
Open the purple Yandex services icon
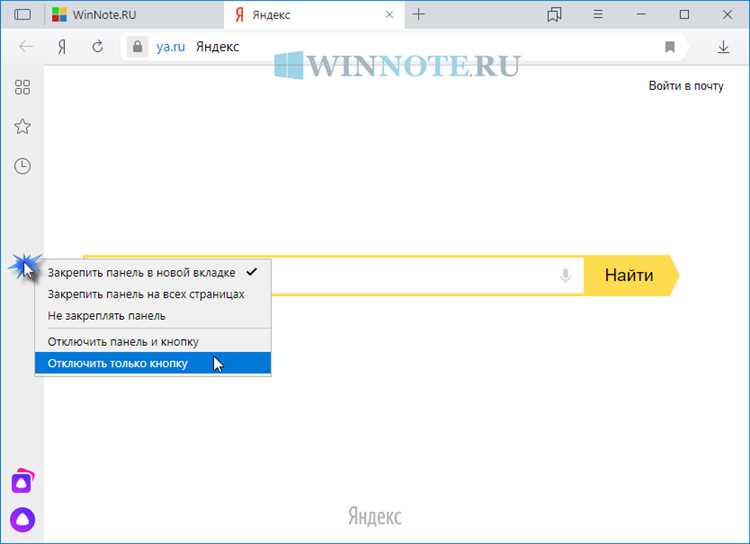(x=22, y=482)
